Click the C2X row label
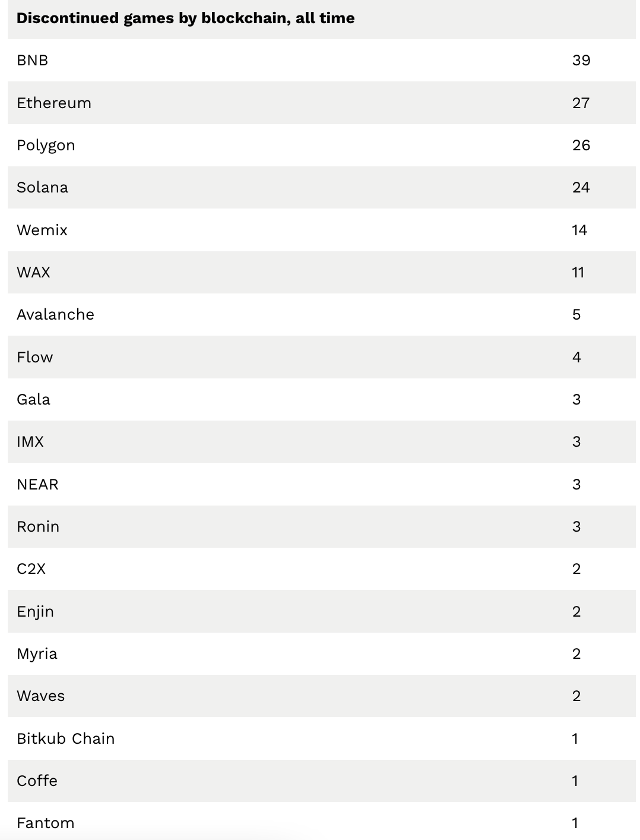The height and width of the screenshot is (840, 640). (31, 569)
